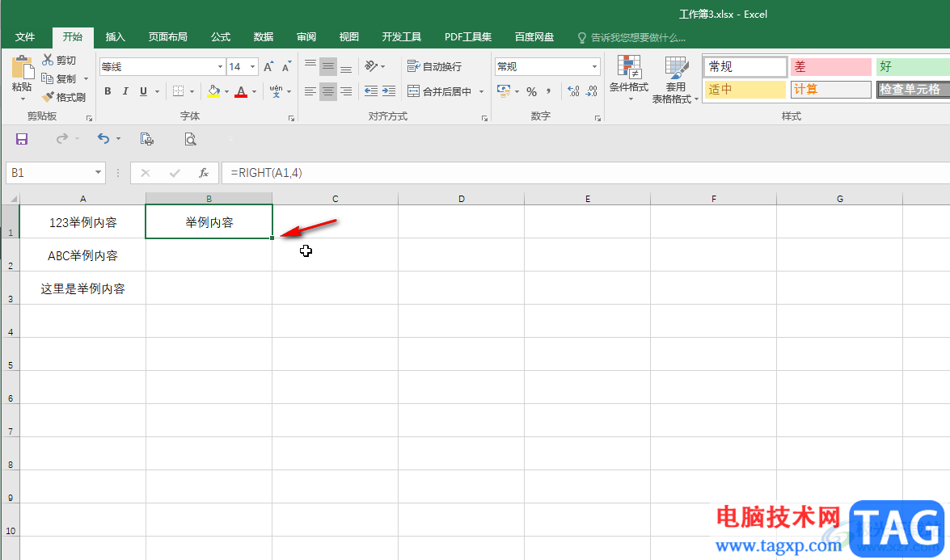The height and width of the screenshot is (560, 950).
Task: Select cell A2 'ABC举例内容'
Action: tap(83, 255)
